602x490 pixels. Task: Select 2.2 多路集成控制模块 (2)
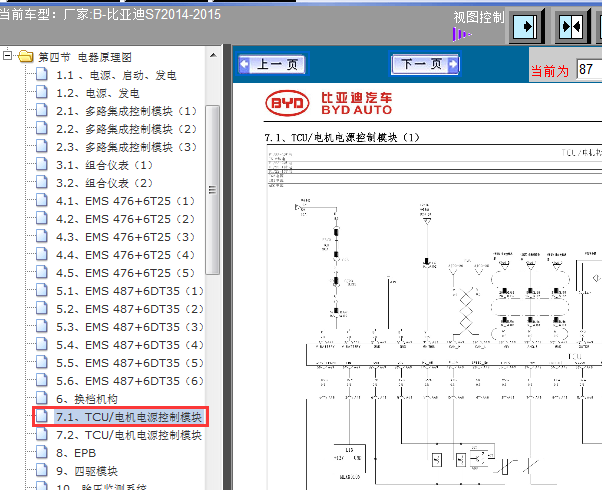tap(127, 129)
